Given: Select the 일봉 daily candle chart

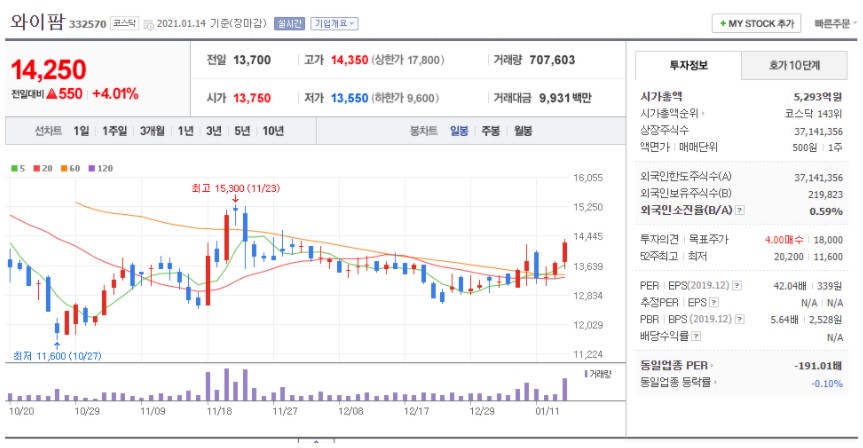Looking at the screenshot, I should (x=459, y=131).
